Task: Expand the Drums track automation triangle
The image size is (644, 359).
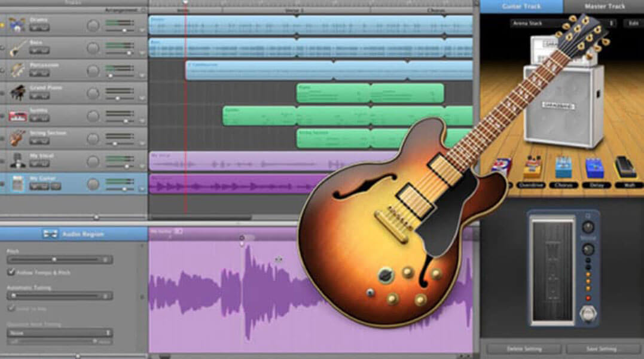Action: pyautogui.click(x=142, y=31)
